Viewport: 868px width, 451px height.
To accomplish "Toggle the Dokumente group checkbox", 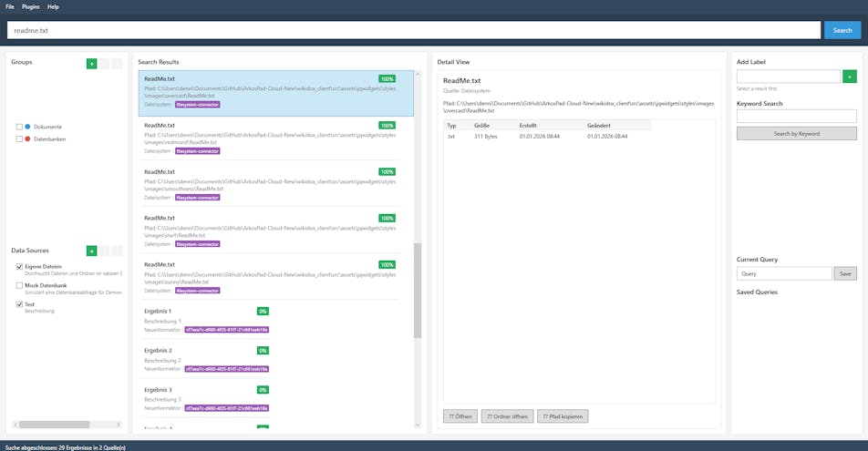I will point(19,127).
